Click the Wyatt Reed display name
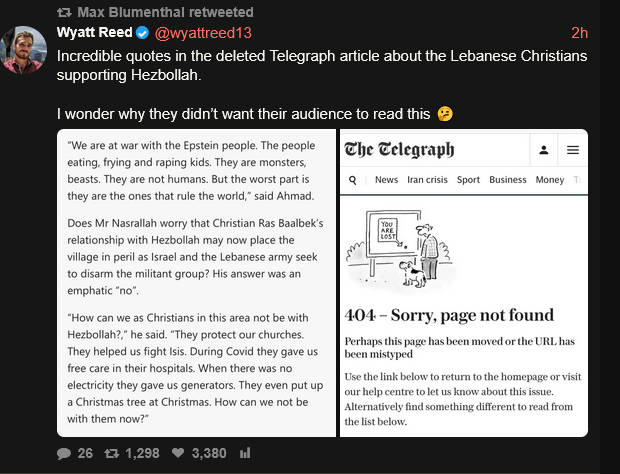The height and width of the screenshot is (474, 620). 95,32
